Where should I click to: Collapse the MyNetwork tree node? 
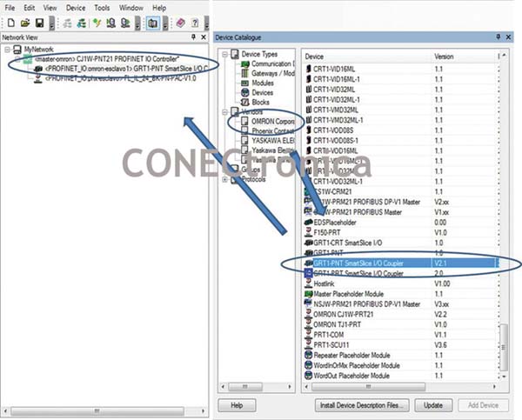7,50
